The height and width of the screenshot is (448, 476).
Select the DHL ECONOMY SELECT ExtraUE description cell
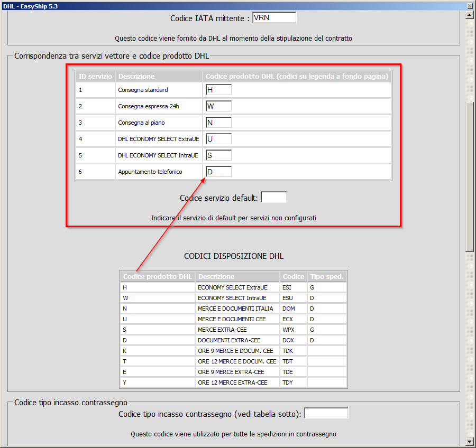coord(159,139)
